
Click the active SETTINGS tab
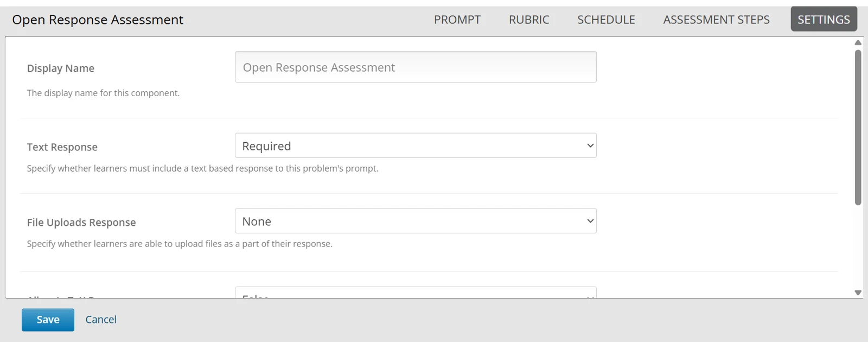point(824,19)
